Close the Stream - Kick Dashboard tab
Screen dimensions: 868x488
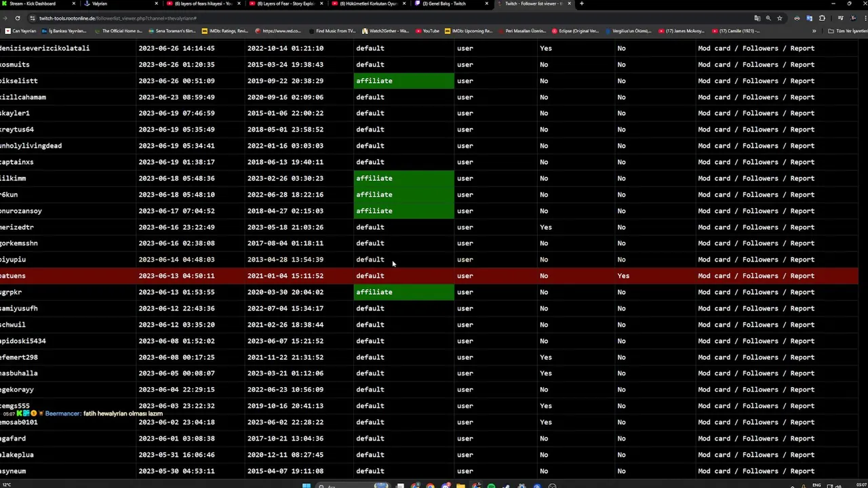73,3
